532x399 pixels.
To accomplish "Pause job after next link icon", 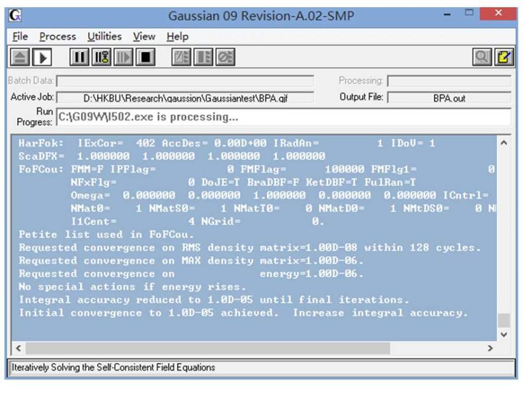I will [x=102, y=57].
